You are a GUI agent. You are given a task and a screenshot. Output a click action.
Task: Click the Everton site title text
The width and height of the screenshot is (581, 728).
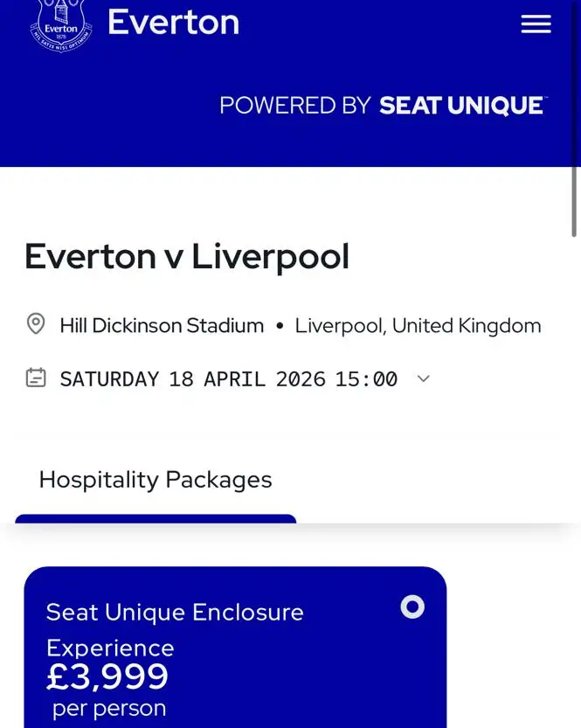tap(173, 23)
